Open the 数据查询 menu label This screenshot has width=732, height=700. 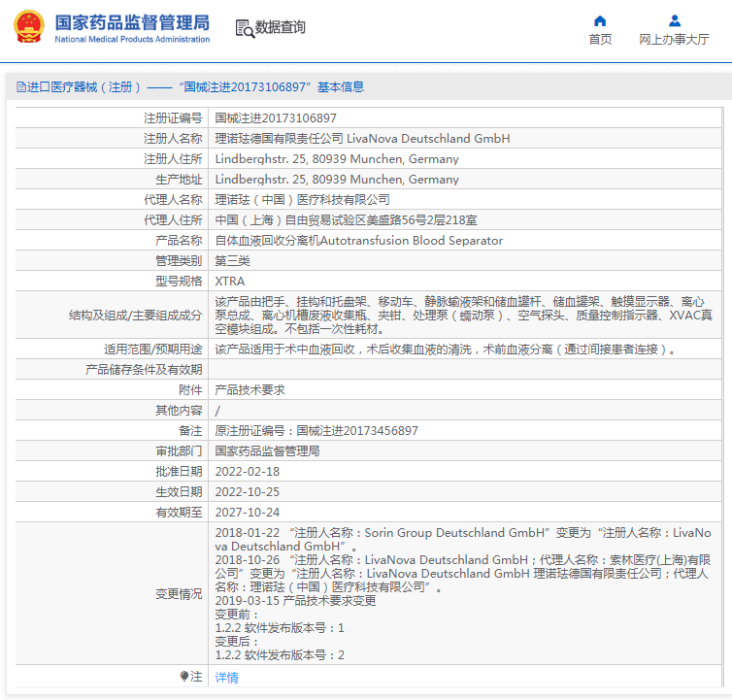click(x=281, y=28)
